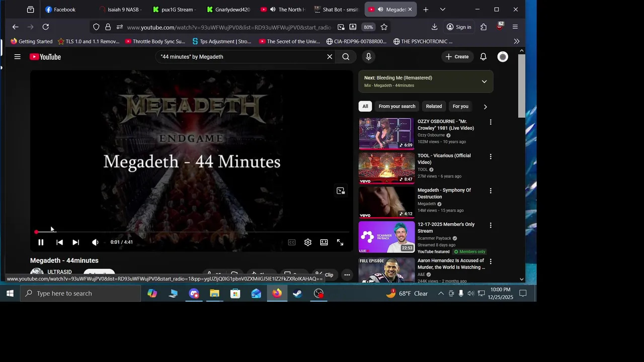Open the Firefox extensions puzzle icon
644x362 pixels.
pyautogui.click(x=484, y=27)
